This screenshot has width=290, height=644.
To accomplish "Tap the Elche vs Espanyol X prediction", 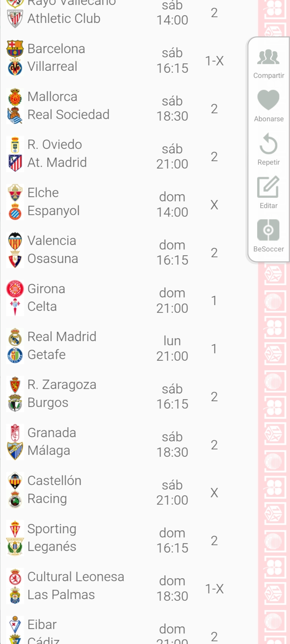I will [214, 205].
